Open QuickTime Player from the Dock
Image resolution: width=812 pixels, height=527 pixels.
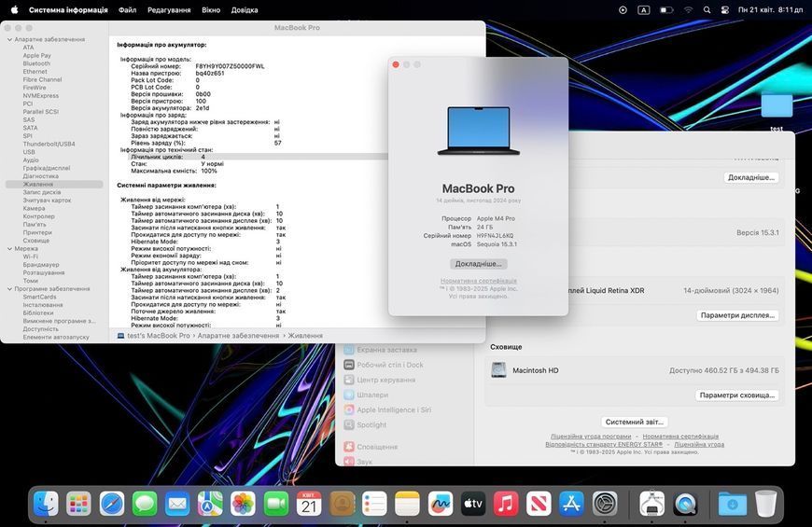[685, 504]
